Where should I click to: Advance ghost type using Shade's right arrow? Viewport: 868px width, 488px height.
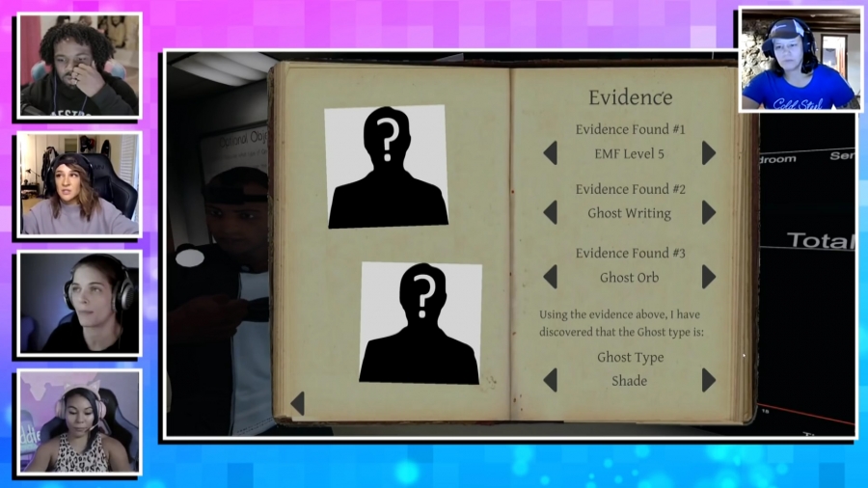(x=709, y=380)
